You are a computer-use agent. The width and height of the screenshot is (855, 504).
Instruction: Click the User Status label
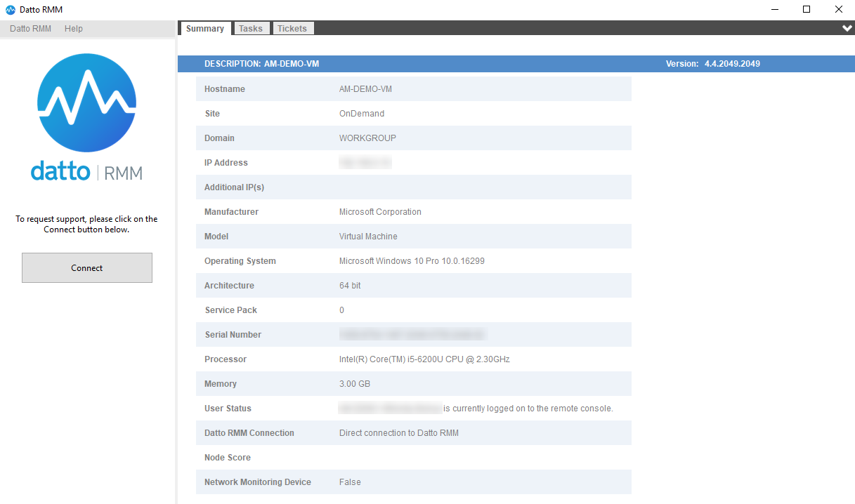click(x=228, y=409)
